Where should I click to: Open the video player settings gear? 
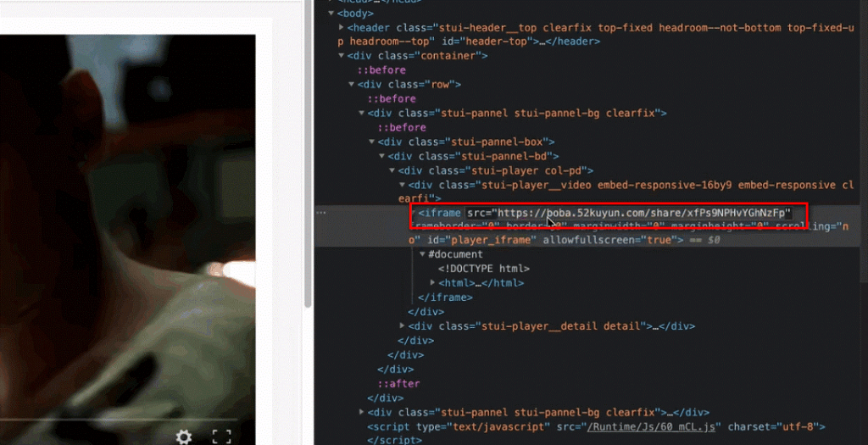click(184, 437)
